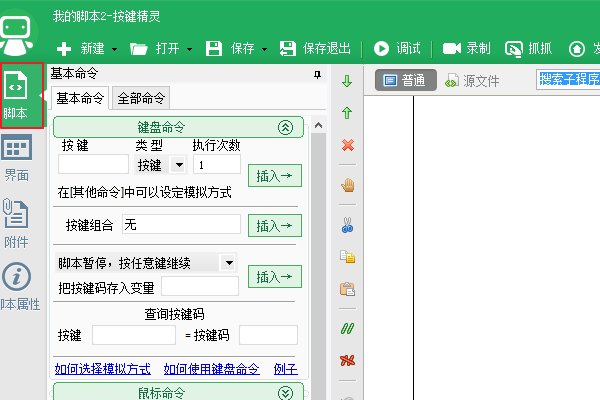Click the 打开 (Open) folder button
This screenshot has height=400, width=600.
[154, 49]
